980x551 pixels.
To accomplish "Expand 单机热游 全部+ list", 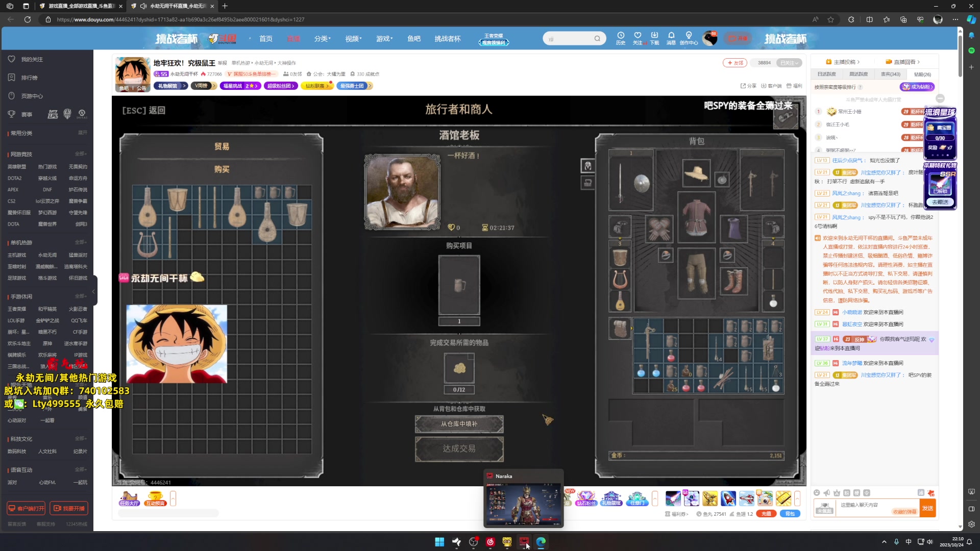I will coord(81,242).
